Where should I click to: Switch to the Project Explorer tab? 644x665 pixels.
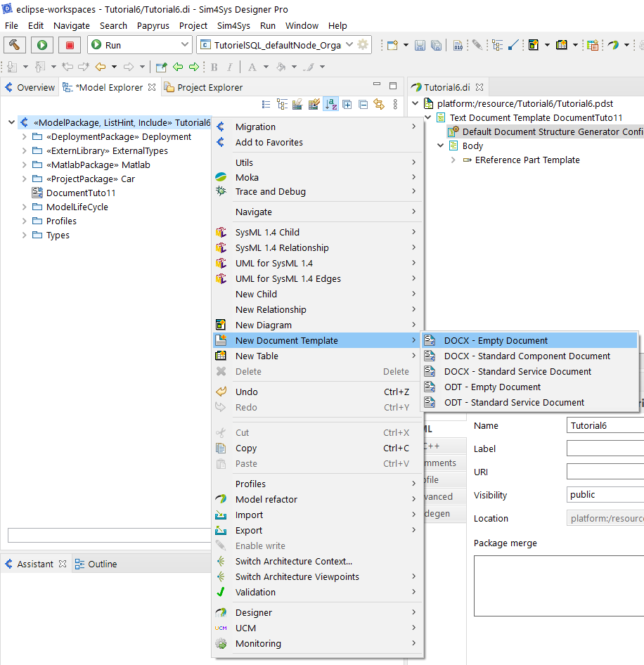tap(204, 87)
